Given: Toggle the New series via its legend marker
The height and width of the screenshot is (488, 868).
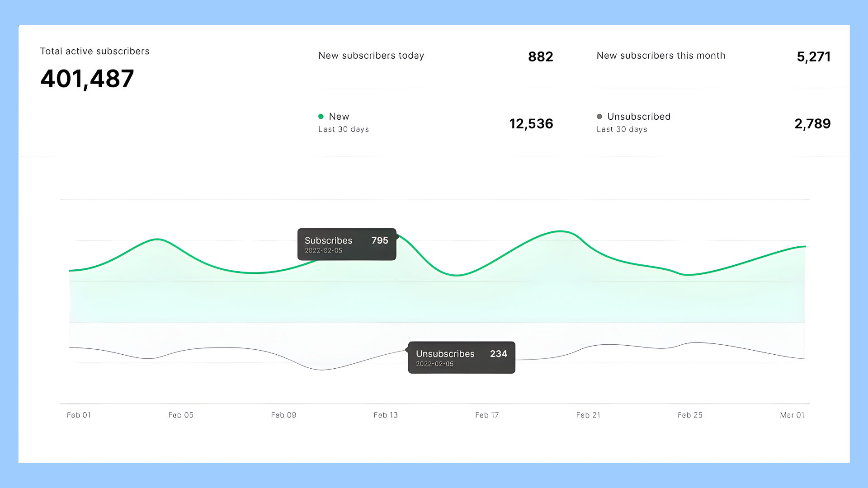Looking at the screenshot, I should pyautogui.click(x=321, y=116).
